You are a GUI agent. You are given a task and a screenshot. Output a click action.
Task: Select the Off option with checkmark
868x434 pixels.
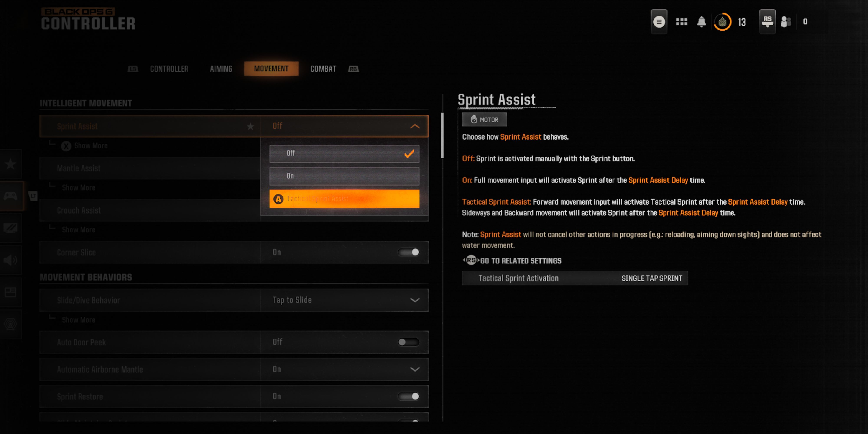(x=344, y=154)
